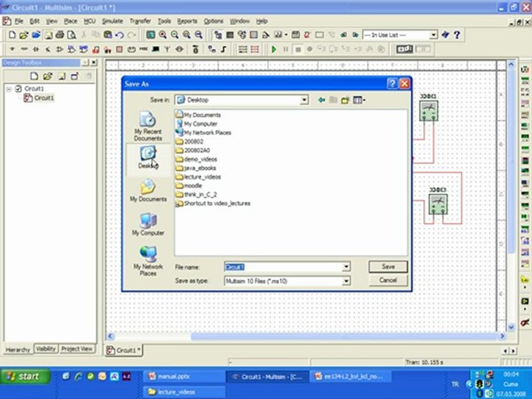This screenshot has width=532, height=399.
Task: Open the Place menu
Action: [70, 21]
